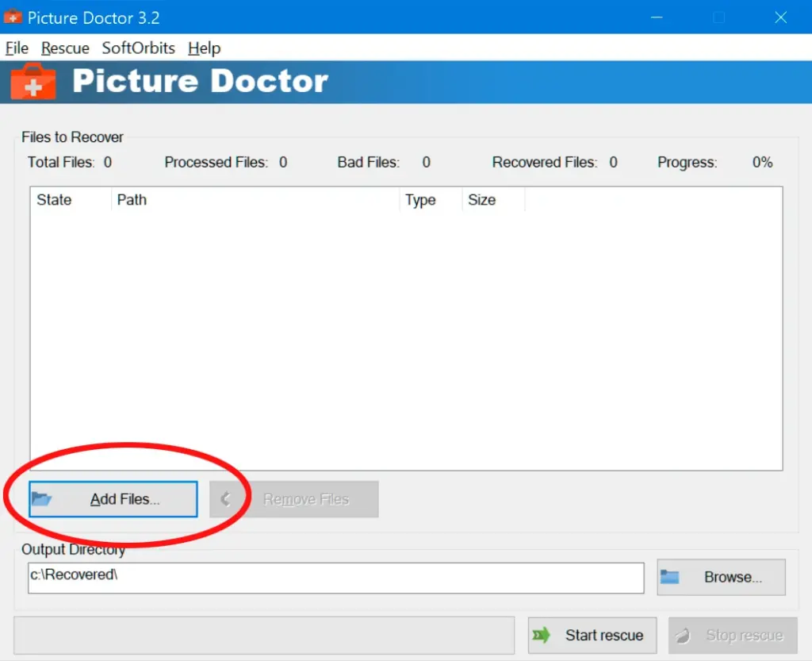Focus the Output Directory path field

335,578
